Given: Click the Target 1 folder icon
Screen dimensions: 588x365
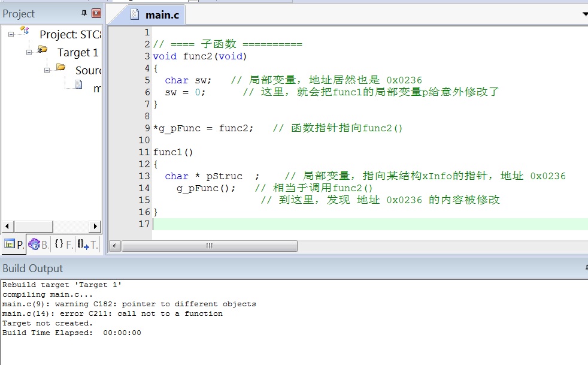Looking at the screenshot, I should click(x=43, y=50).
